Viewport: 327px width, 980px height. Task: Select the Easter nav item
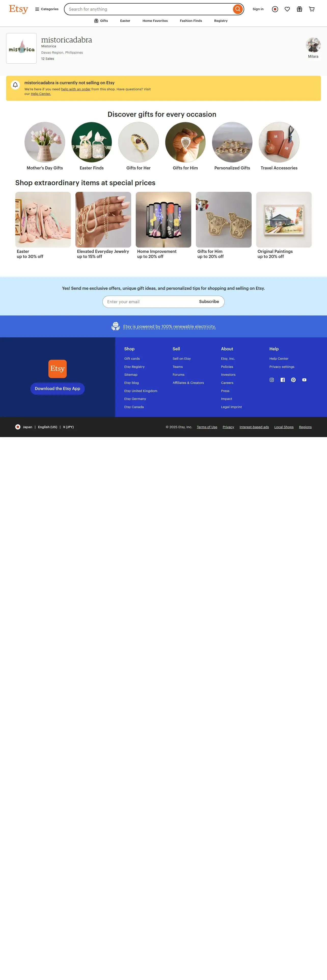click(x=125, y=21)
